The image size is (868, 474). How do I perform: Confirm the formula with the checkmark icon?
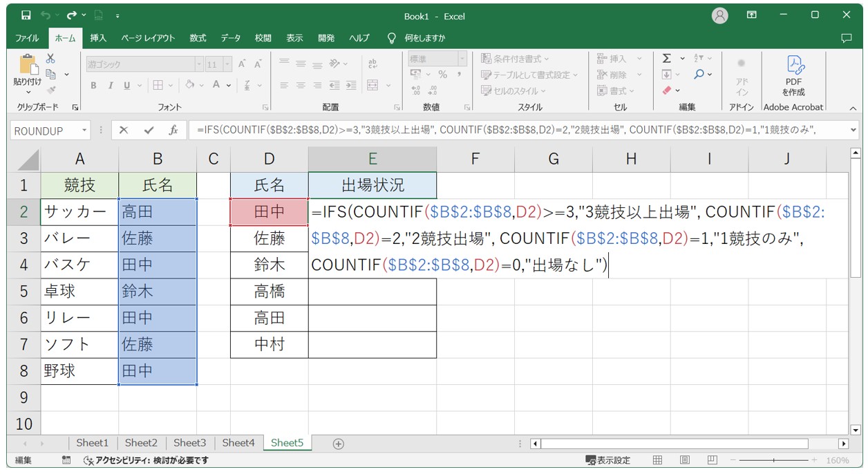click(x=149, y=130)
